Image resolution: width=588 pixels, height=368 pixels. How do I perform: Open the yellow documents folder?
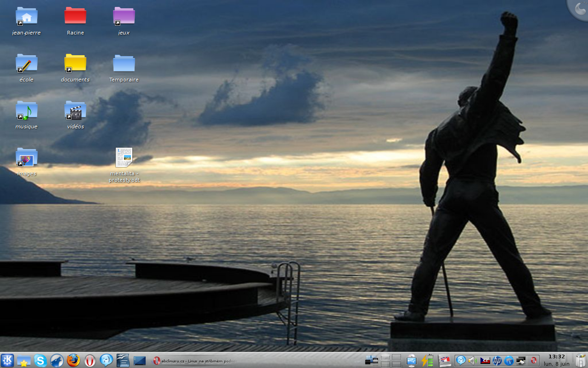(x=75, y=69)
